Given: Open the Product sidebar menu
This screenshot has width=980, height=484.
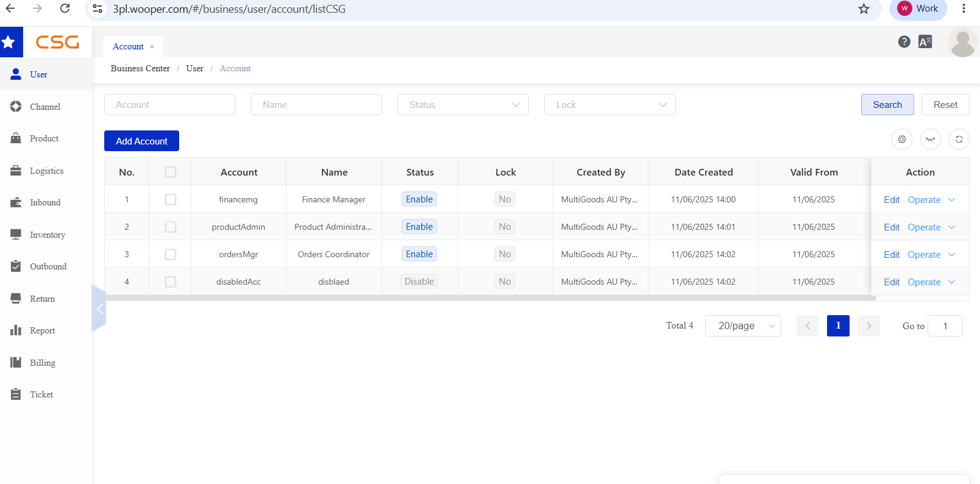Looking at the screenshot, I should pos(46,138).
